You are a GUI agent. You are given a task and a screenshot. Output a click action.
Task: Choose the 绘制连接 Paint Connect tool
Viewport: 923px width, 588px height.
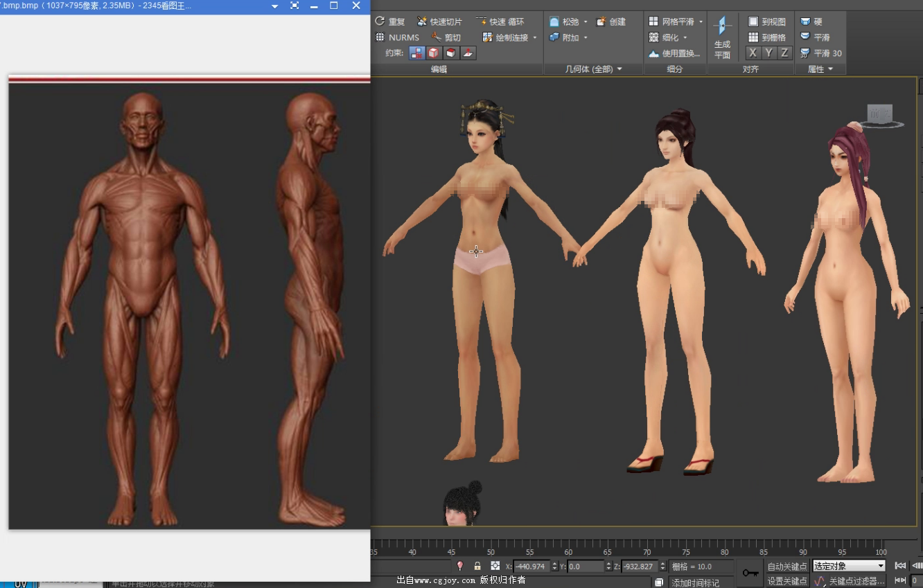click(x=505, y=37)
